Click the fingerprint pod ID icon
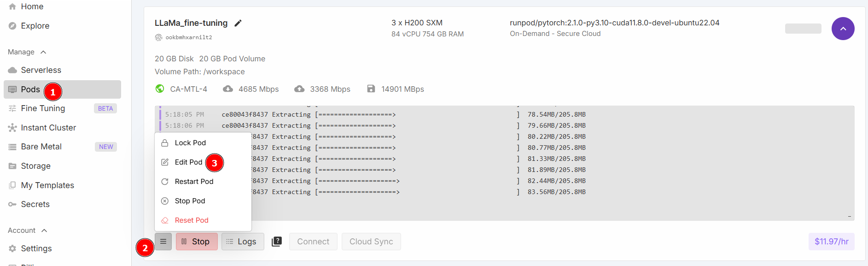Image resolution: width=868 pixels, height=266 pixels. tap(158, 37)
